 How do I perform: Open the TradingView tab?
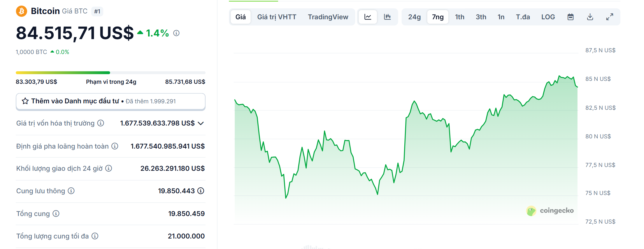[x=328, y=17]
